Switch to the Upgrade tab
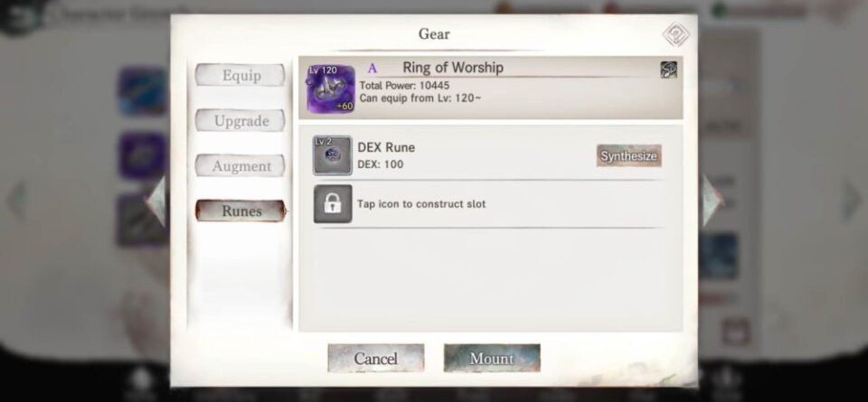Image resolution: width=868 pixels, height=402 pixels. (241, 120)
